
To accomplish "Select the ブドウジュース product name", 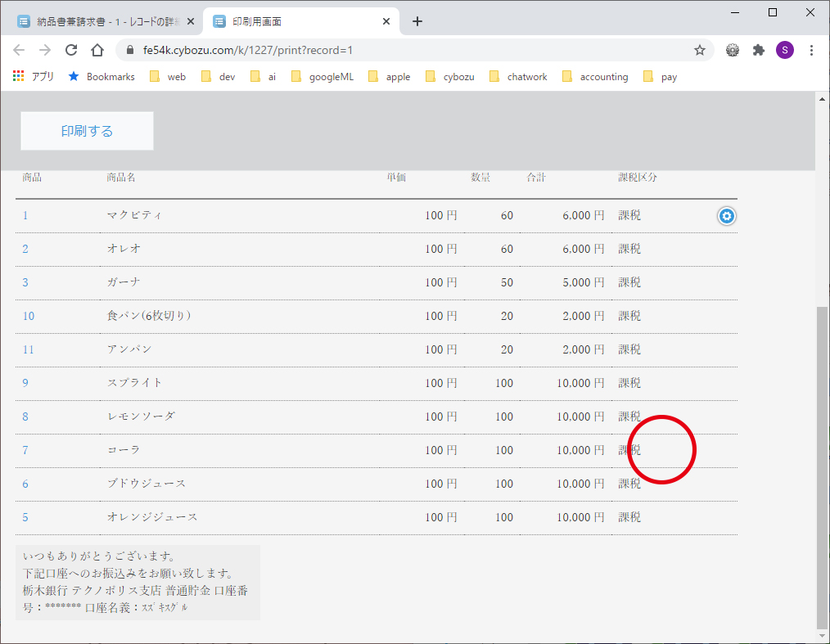I will [147, 484].
